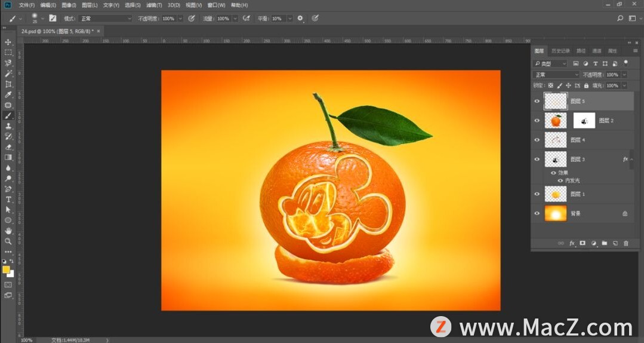Viewport: 644px width, 343px height.
Task: Change the screen mode
Action: point(8,295)
